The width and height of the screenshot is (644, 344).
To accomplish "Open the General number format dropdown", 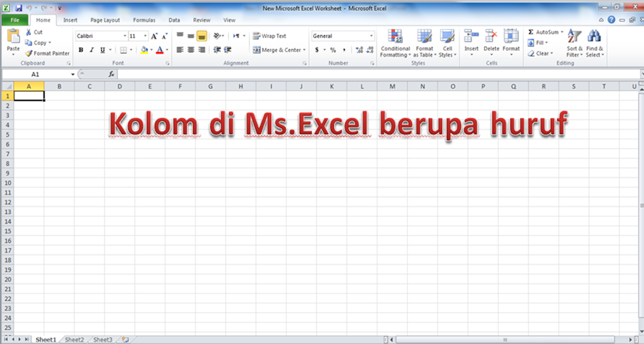I will (371, 36).
